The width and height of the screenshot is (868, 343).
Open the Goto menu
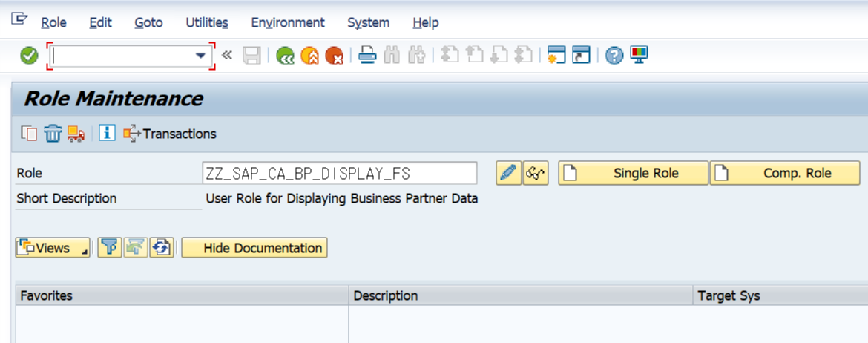coord(148,23)
